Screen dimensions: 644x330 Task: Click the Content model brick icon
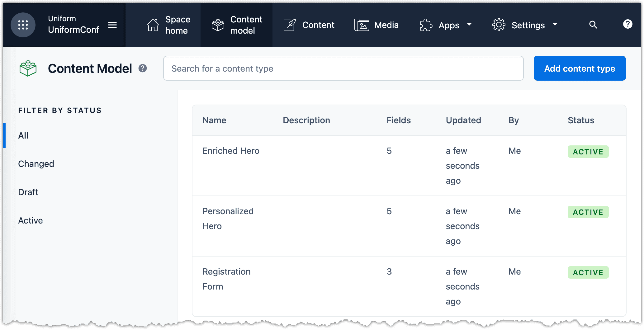218,25
